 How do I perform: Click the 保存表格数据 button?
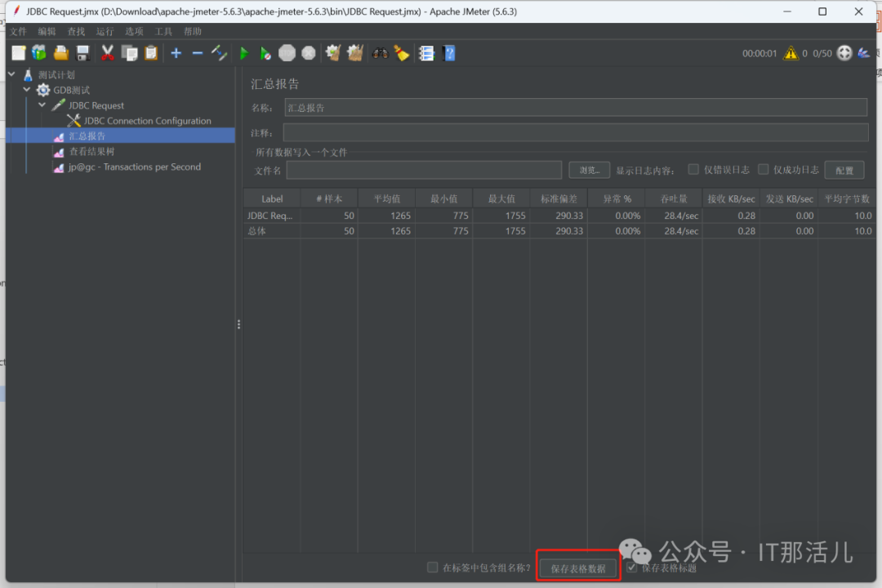point(577,568)
